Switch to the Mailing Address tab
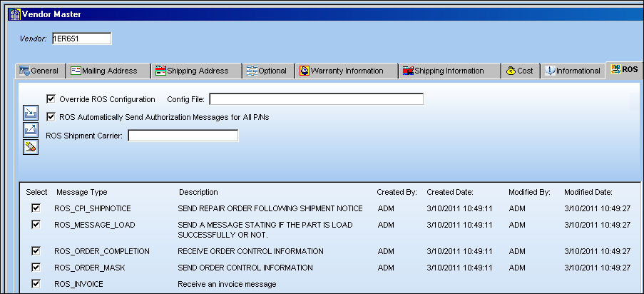644x294 pixels. [x=108, y=71]
